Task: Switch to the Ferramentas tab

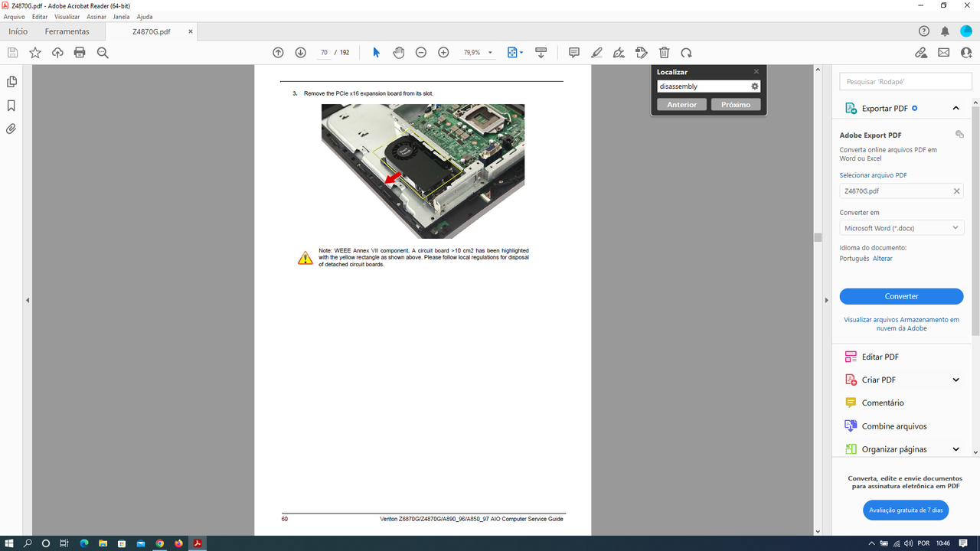Action: pos(67,31)
